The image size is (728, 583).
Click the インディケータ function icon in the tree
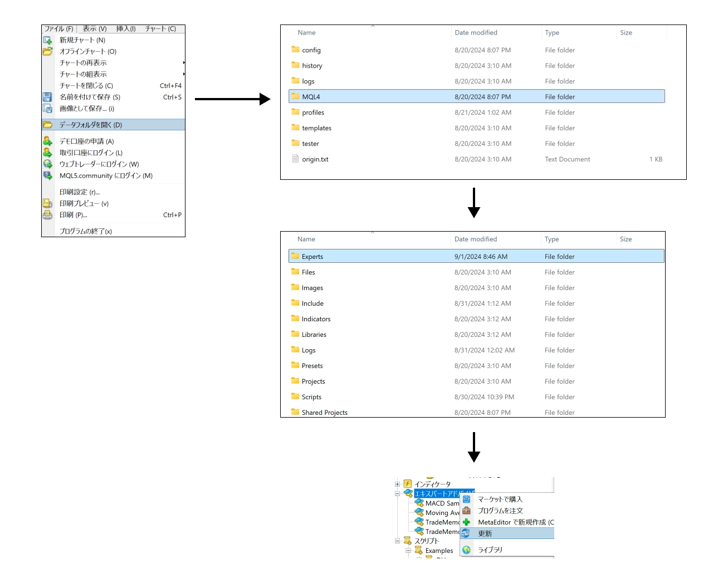407,484
